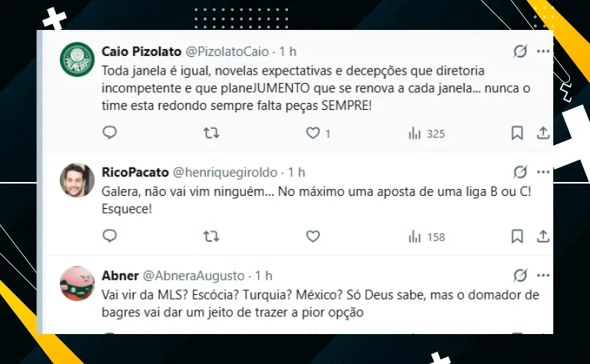The height and width of the screenshot is (364, 590).
Task: Bookmark RicoPacato's tweet
Action: (x=517, y=237)
